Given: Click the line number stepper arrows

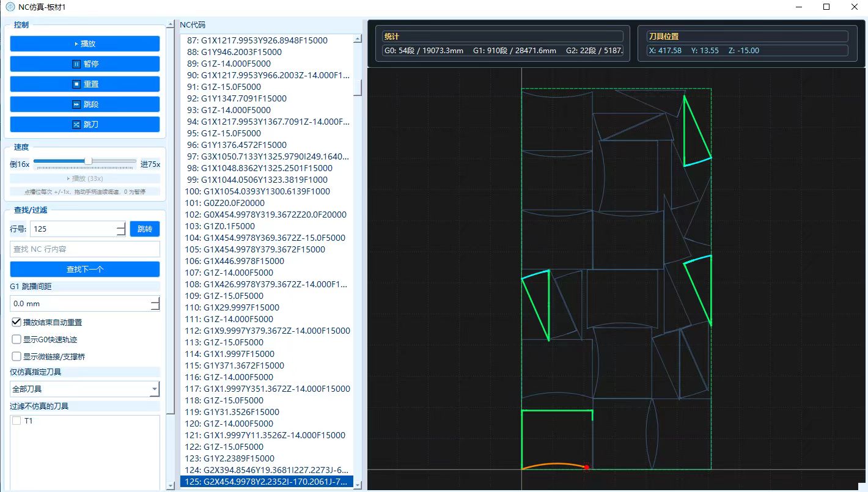Looking at the screenshot, I should pos(121,229).
